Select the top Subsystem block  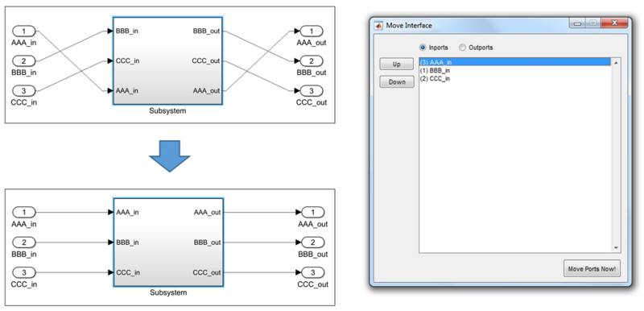167,60
